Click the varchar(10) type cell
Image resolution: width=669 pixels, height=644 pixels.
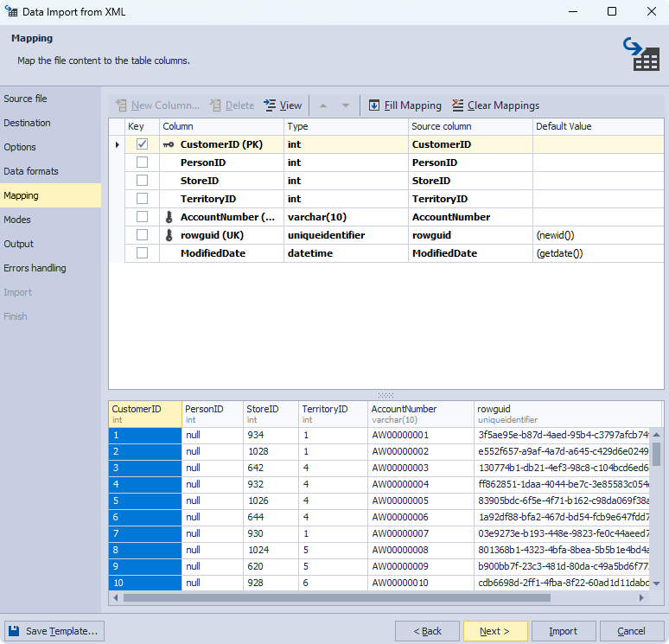click(346, 217)
